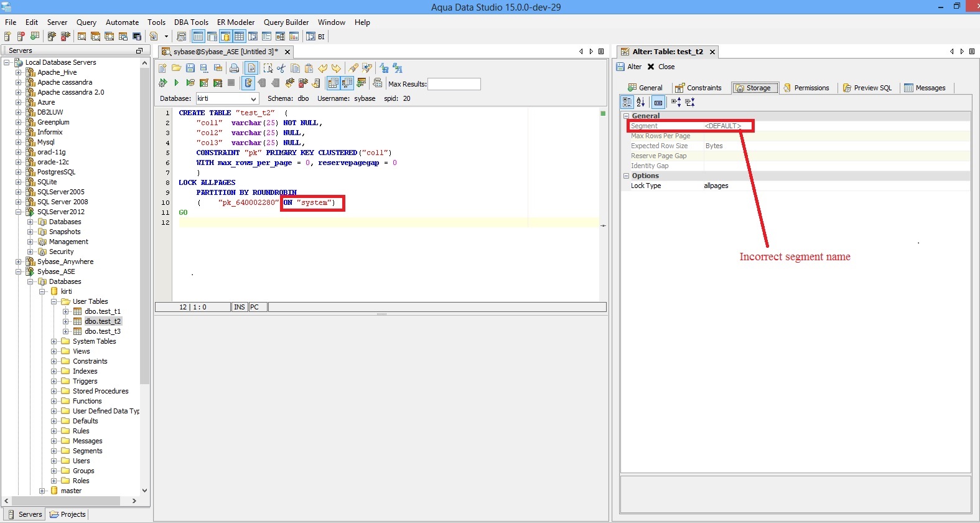This screenshot has width=980, height=523.
Task: Switch to the Preview SQL tab
Action: [867, 88]
